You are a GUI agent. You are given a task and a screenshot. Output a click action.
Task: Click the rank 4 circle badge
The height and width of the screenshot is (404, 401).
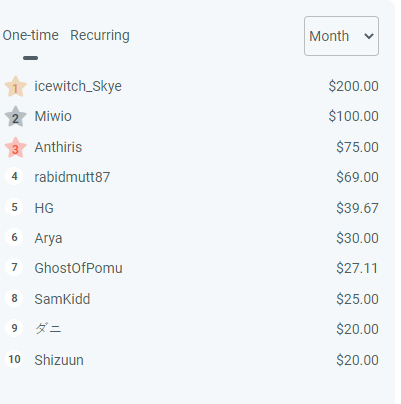pyautogui.click(x=14, y=176)
